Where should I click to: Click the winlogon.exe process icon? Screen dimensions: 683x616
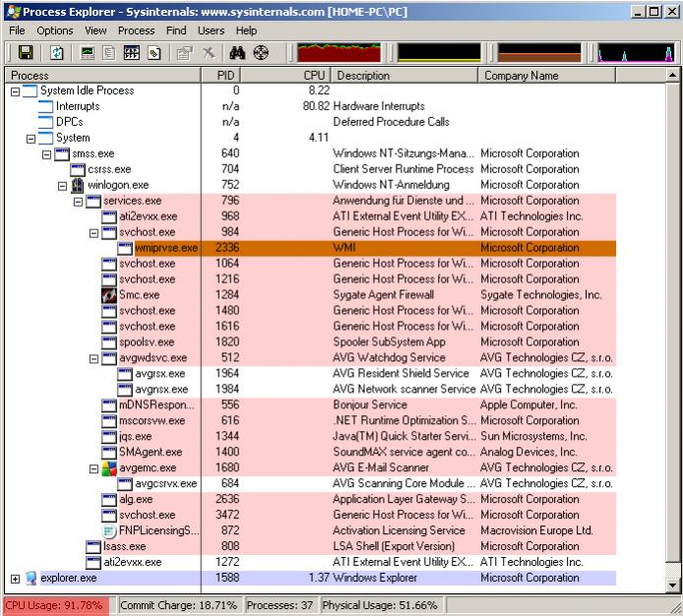point(78,185)
